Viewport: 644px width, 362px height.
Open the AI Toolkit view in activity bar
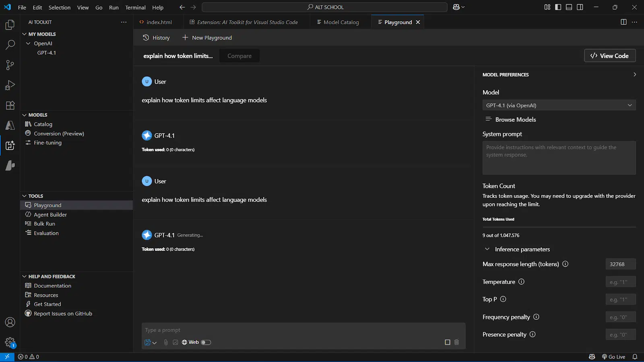tap(10, 145)
